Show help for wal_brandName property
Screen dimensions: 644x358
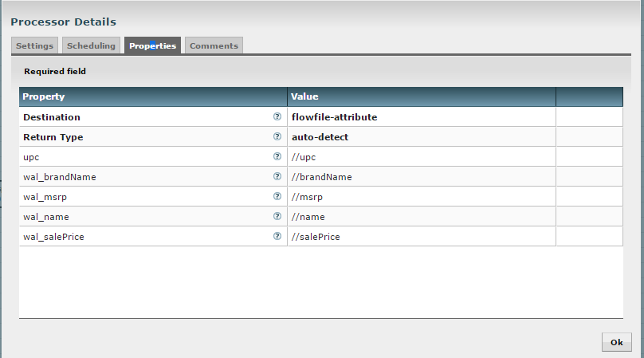277,176
